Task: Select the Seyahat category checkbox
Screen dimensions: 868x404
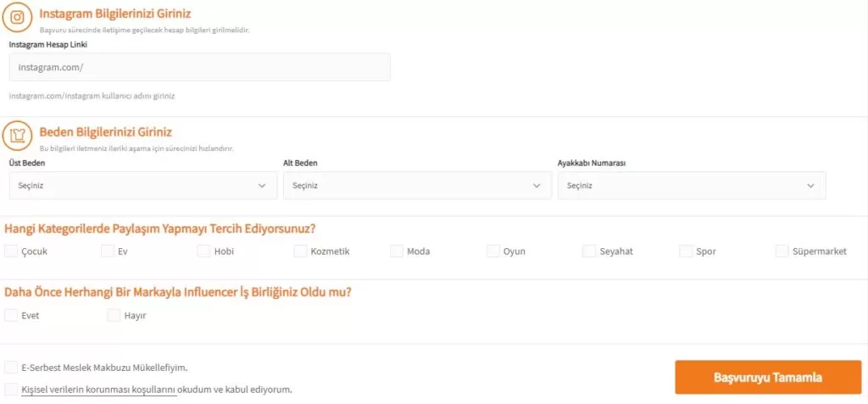Action: (590, 251)
